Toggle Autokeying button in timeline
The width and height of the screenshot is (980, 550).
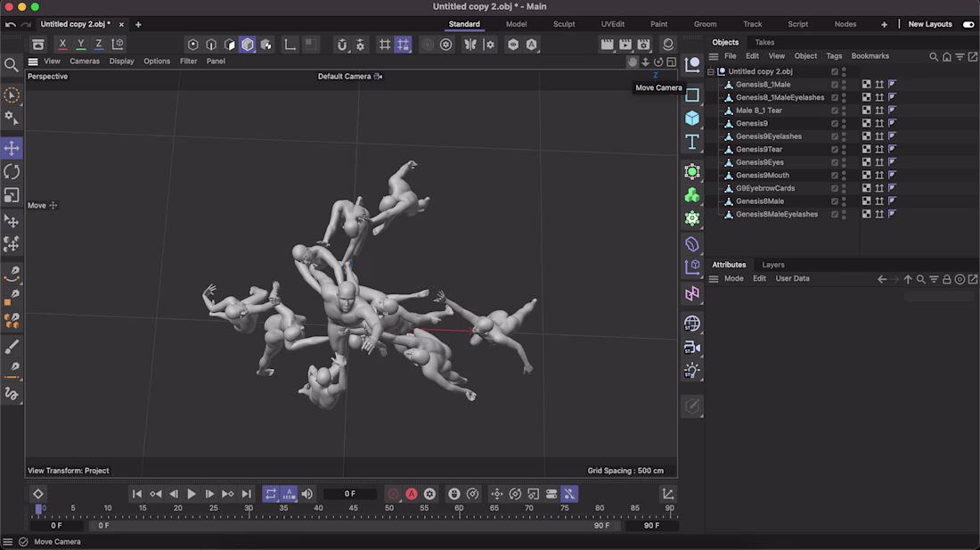click(x=412, y=494)
